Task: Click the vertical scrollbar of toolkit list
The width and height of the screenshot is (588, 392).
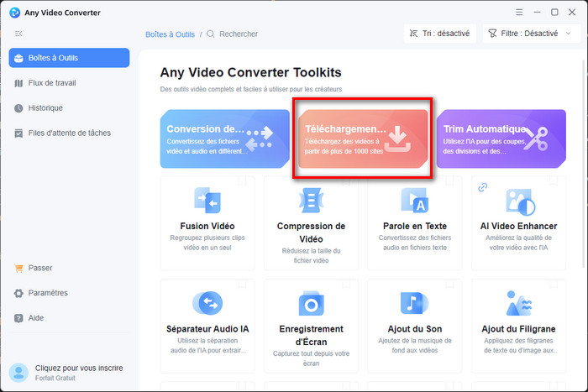Action: point(583,163)
